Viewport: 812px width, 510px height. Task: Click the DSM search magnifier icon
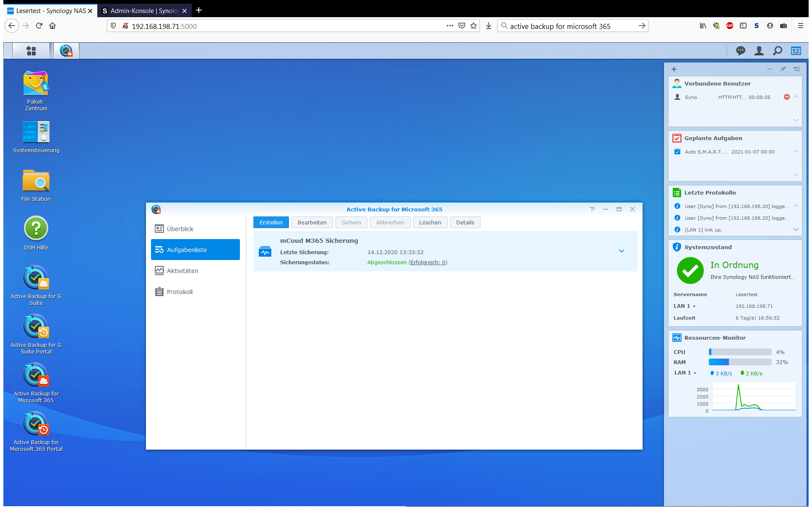click(x=778, y=51)
